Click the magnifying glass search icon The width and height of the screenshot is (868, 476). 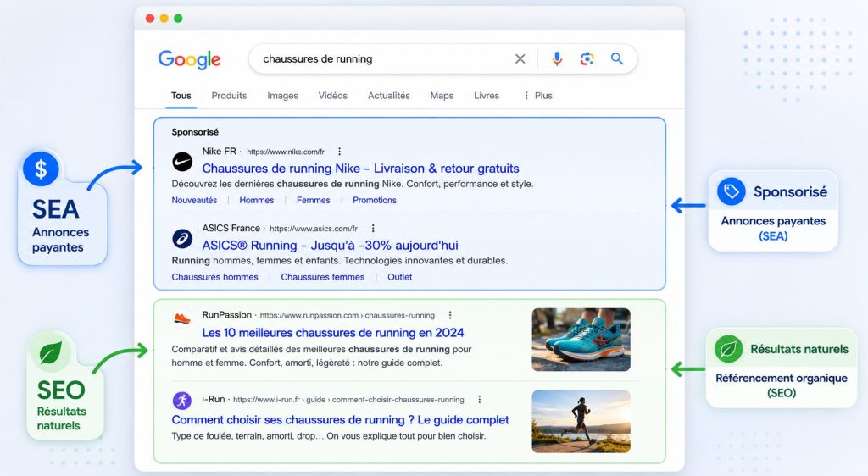point(617,58)
